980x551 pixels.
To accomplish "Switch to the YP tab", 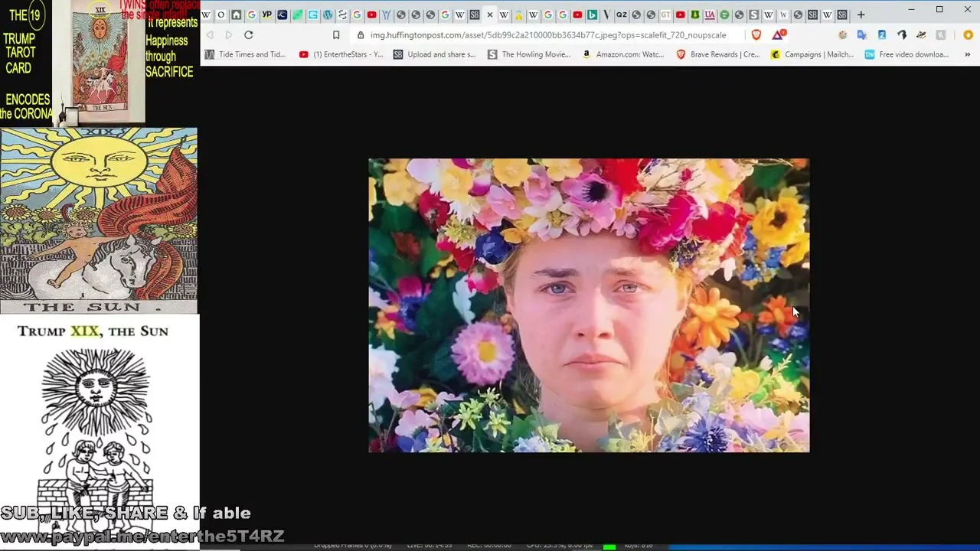I will (266, 15).
